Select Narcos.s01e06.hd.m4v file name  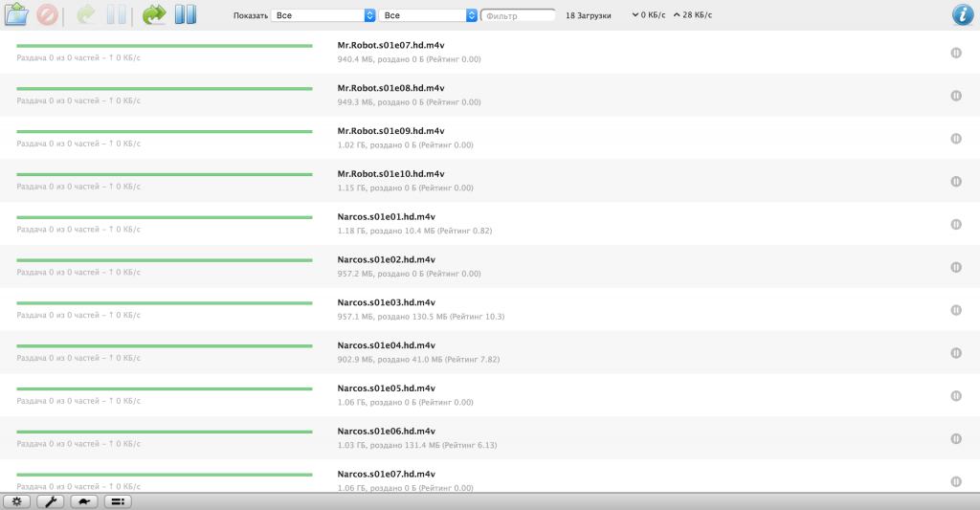click(x=387, y=432)
